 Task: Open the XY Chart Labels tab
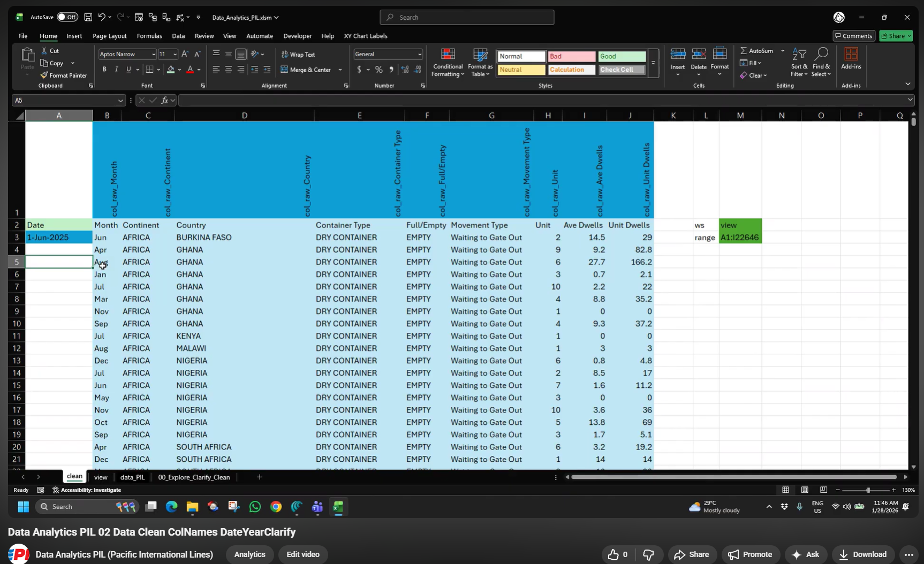[x=366, y=36]
